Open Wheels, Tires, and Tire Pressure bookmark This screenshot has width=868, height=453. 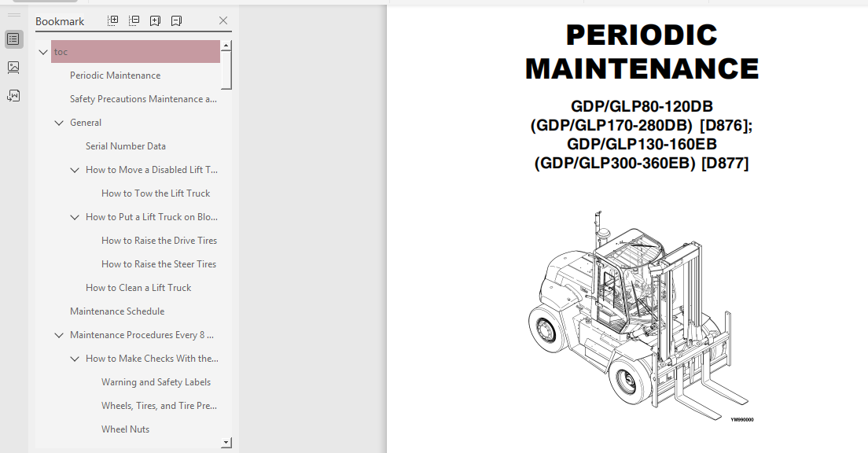click(x=159, y=406)
